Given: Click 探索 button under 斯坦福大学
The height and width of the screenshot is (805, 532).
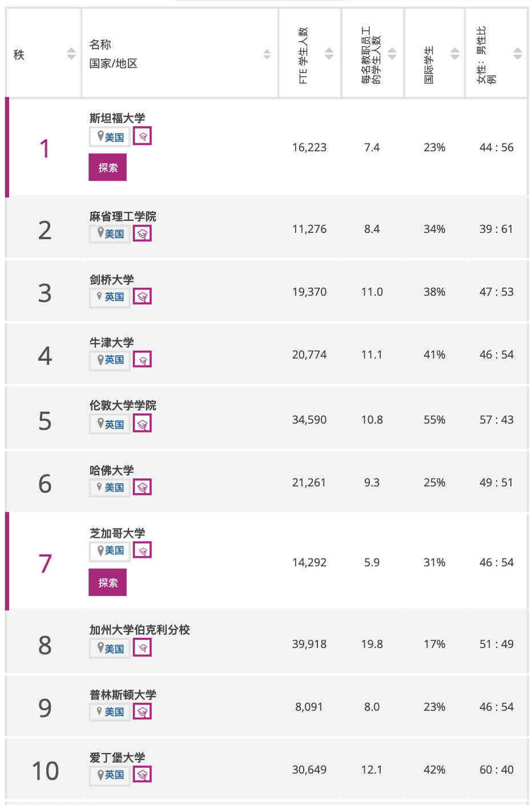Looking at the screenshot, I should pos(107,167).
